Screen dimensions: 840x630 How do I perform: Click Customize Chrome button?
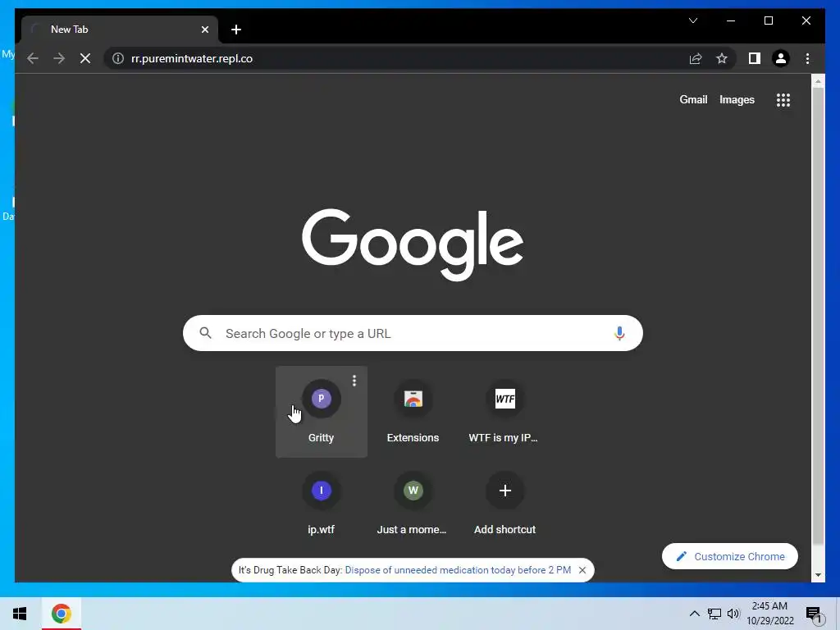click(x=729, y=557)
